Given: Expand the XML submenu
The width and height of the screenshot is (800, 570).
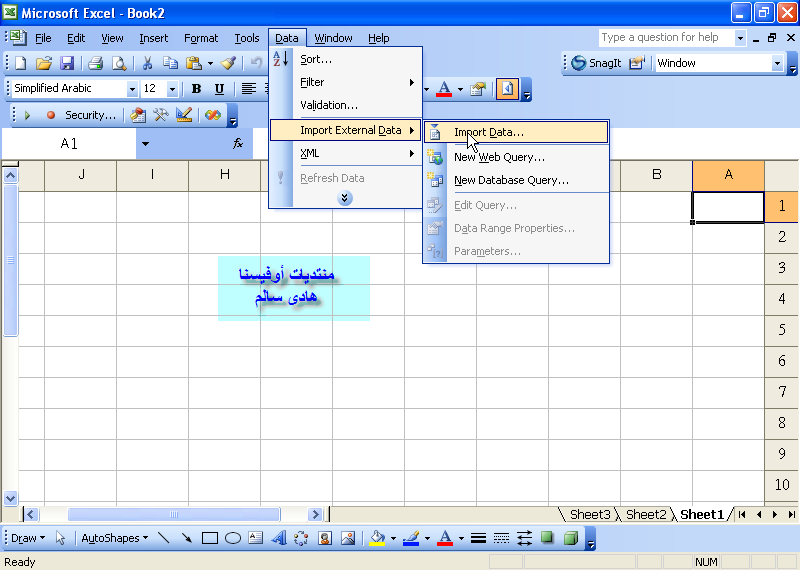Looking at the screenshot, I should pyautogui.click(x=346, y=153).
